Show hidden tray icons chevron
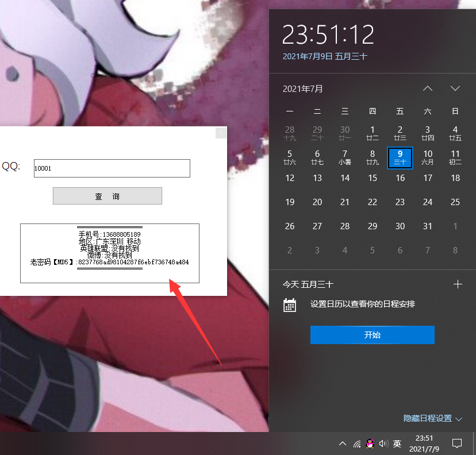Screen dimensions: 476x455 (x=343, y=444)
